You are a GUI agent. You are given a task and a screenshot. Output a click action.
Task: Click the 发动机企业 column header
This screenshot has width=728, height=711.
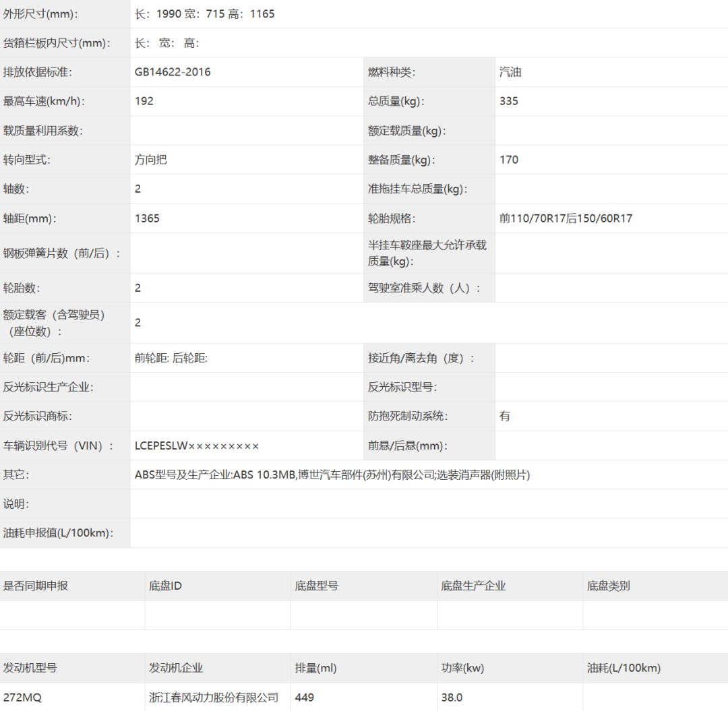click(176, 668)
